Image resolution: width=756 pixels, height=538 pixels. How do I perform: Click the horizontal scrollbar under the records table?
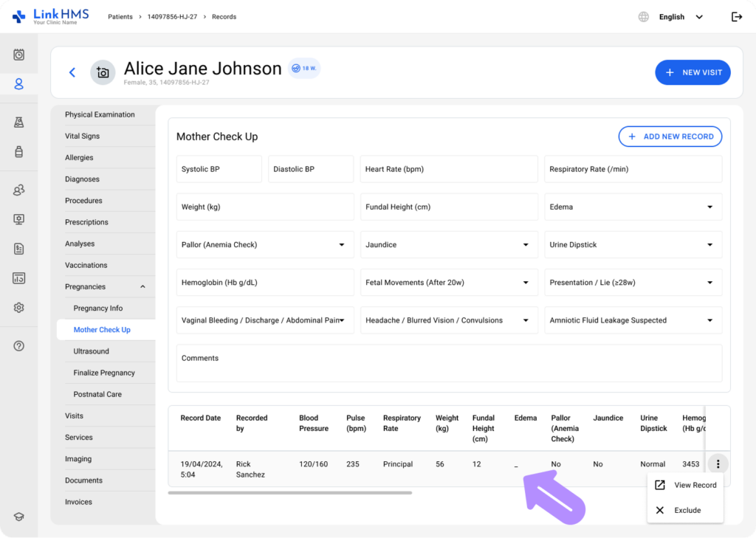point(289,492)
